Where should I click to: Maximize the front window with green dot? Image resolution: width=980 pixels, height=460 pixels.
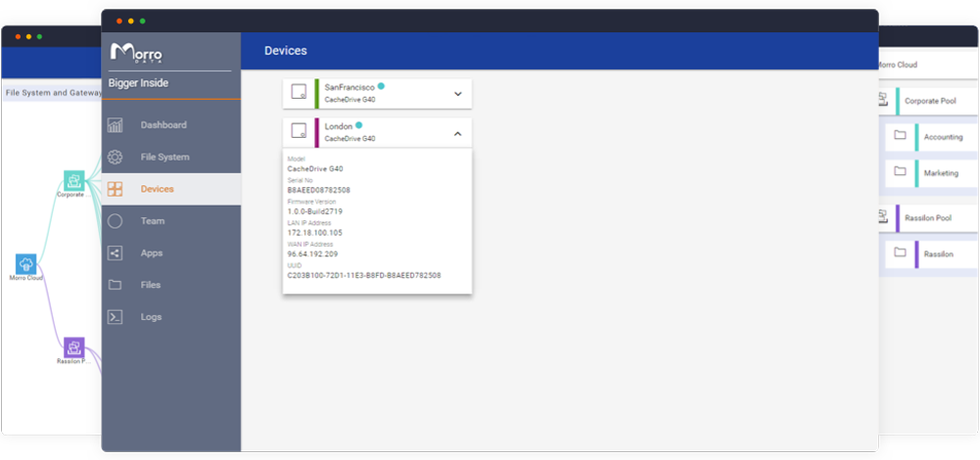click(x=143, y=22)
